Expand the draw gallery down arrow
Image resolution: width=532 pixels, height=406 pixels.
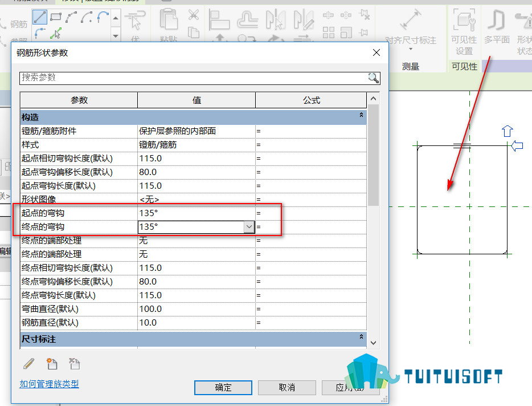(116, 35)
